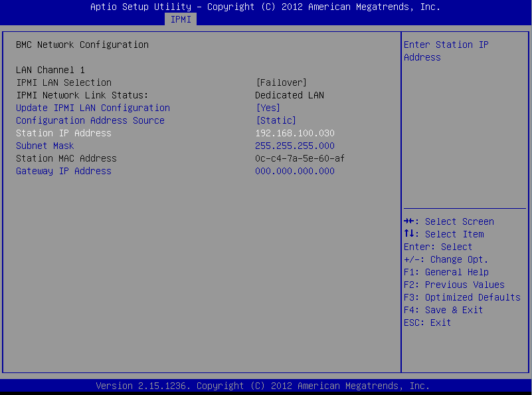Select the IPMI tab at top
The width and height of the screenshot is (532, 395).
pyautogui.click(x=181, y=19)
